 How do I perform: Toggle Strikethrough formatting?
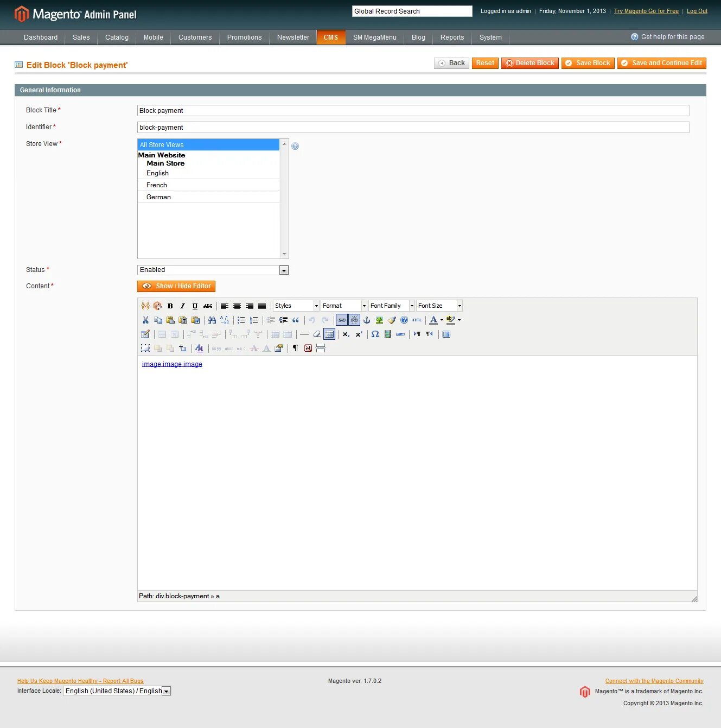(208, 306)
